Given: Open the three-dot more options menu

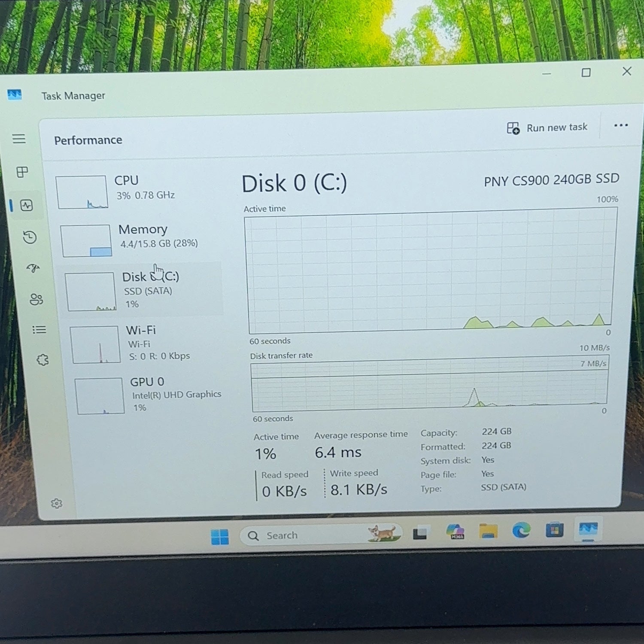Looking at the screenshot, I should pyautogui.click(x=621, y=125).
